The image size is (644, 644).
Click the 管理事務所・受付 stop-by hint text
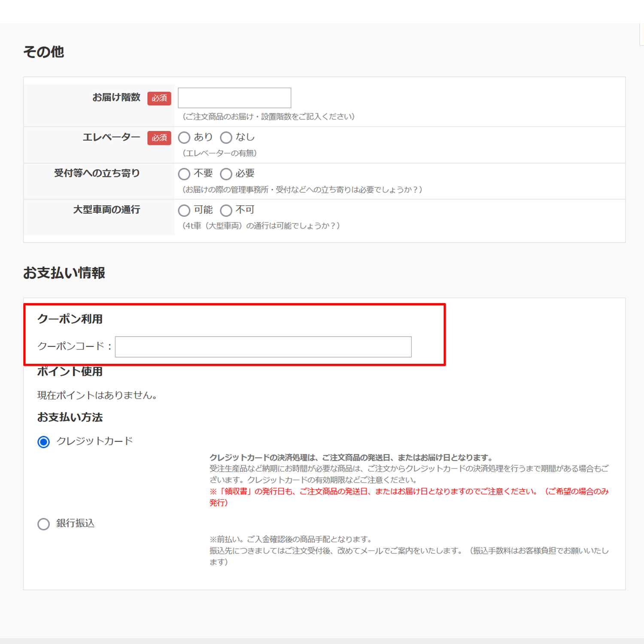point(303,190)
